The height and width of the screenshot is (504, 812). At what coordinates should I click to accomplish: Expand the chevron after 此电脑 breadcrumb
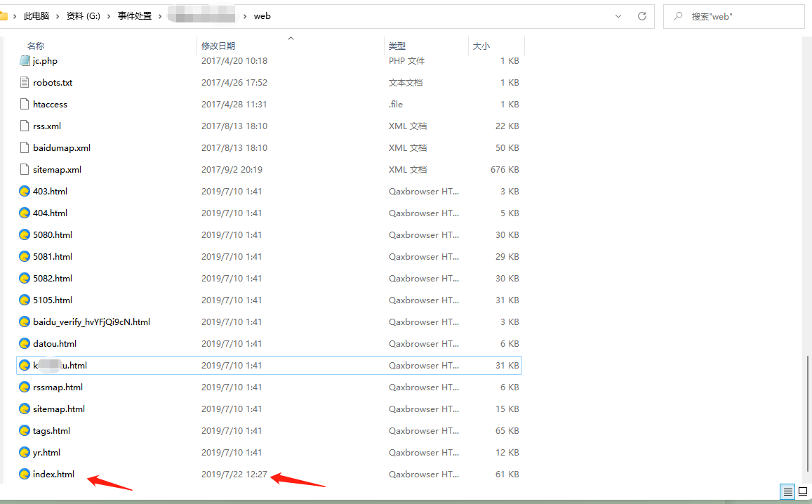(60, 16)
